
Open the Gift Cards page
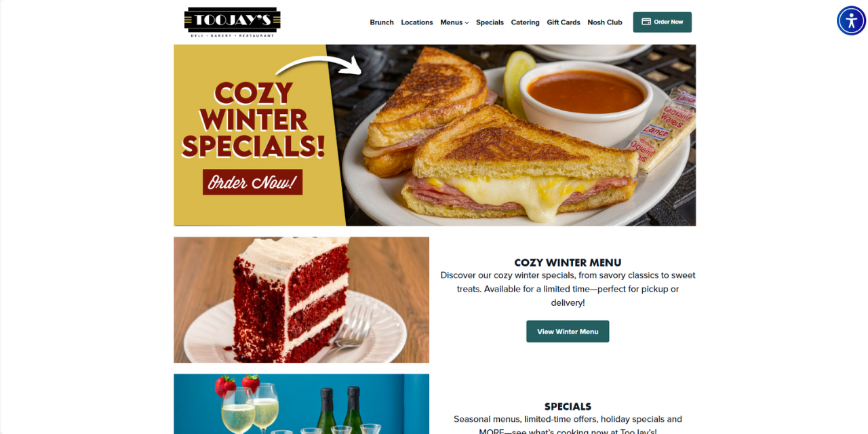[x=564, y=22]
